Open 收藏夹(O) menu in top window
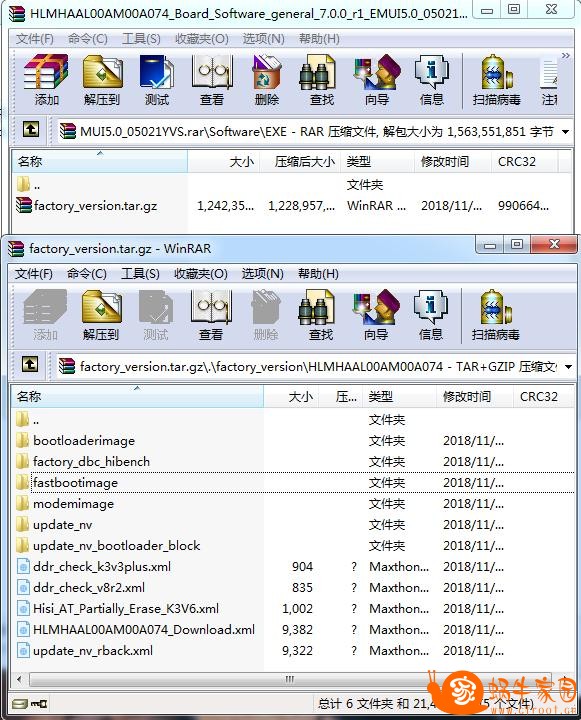This screenshot has height=720, width=581. [202, 39]
